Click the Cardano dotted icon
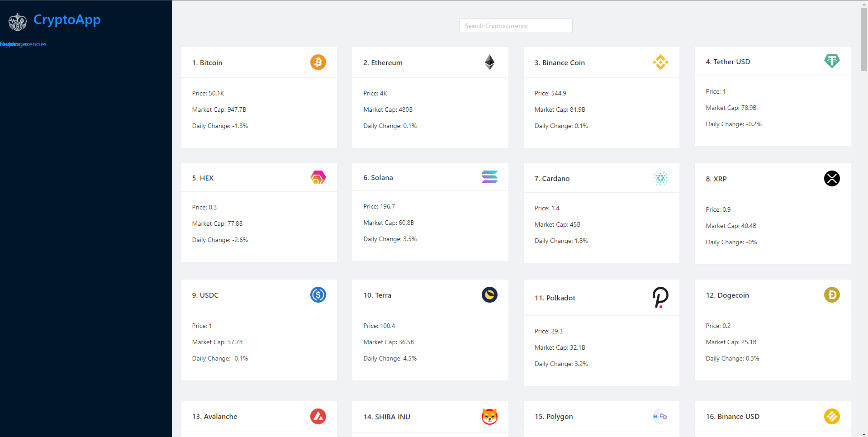Viewport: 868px width, 437px height. pyautogui.click(x=660, y=178)
